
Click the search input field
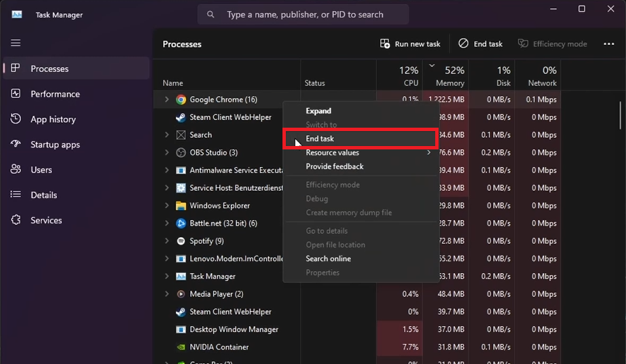click(303, 14)
